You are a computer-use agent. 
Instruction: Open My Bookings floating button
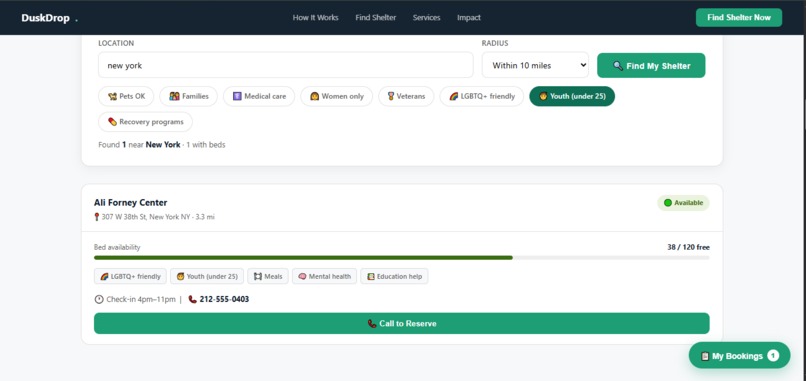(739, 355)
